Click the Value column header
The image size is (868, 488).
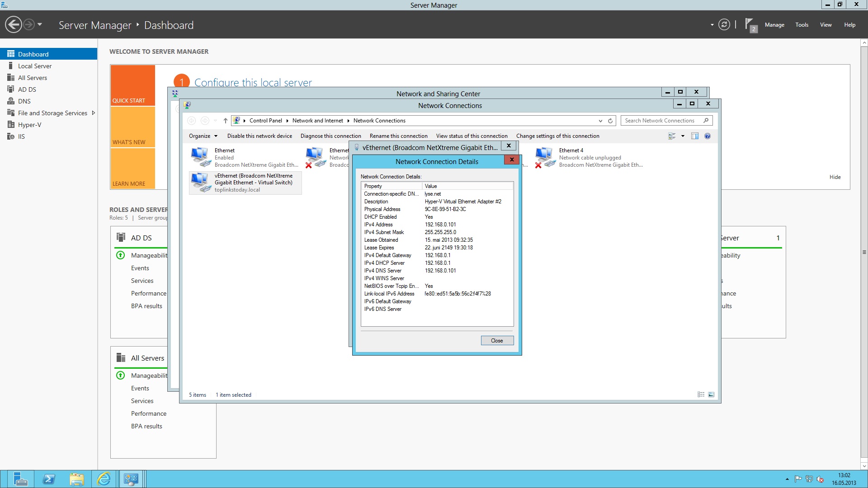click(468, 186)
